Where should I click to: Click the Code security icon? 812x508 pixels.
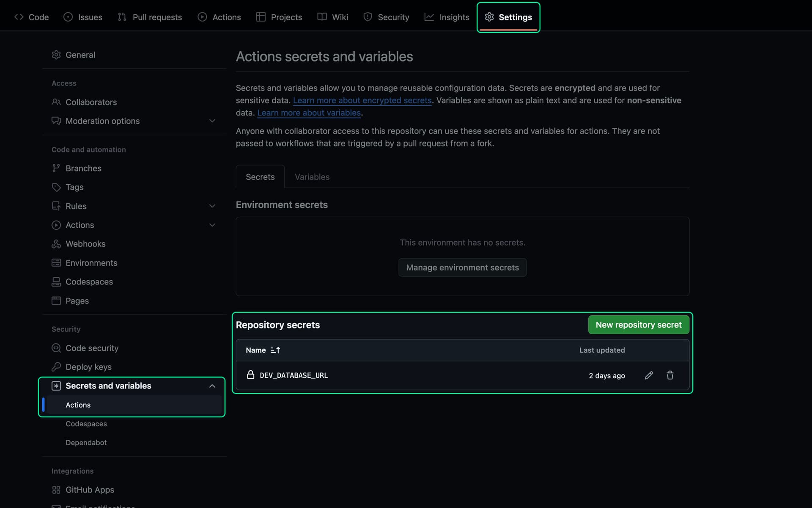(x=57, y=348)
